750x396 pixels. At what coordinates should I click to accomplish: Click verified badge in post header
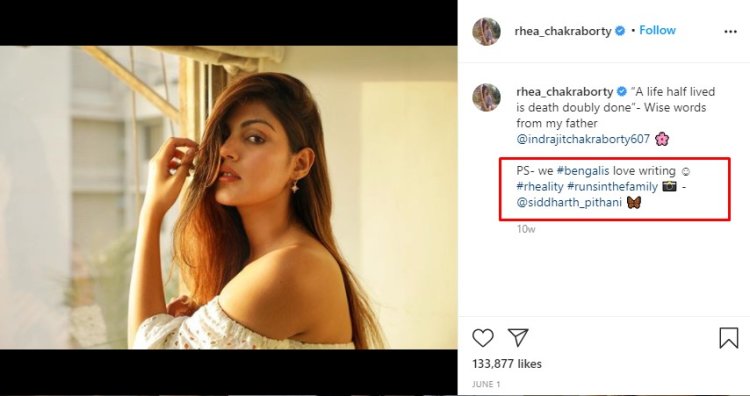(x=620, y=31)
